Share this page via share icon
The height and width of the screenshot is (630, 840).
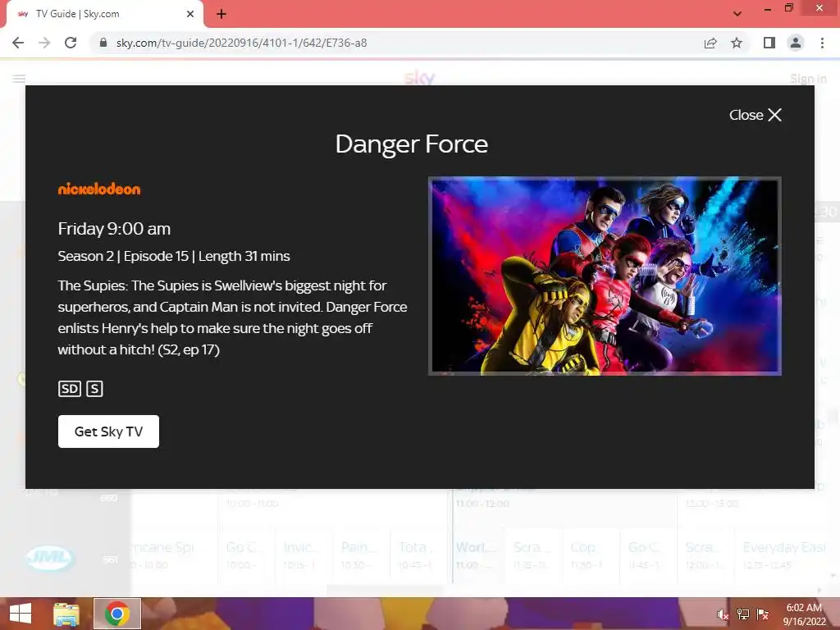[710, 43]
